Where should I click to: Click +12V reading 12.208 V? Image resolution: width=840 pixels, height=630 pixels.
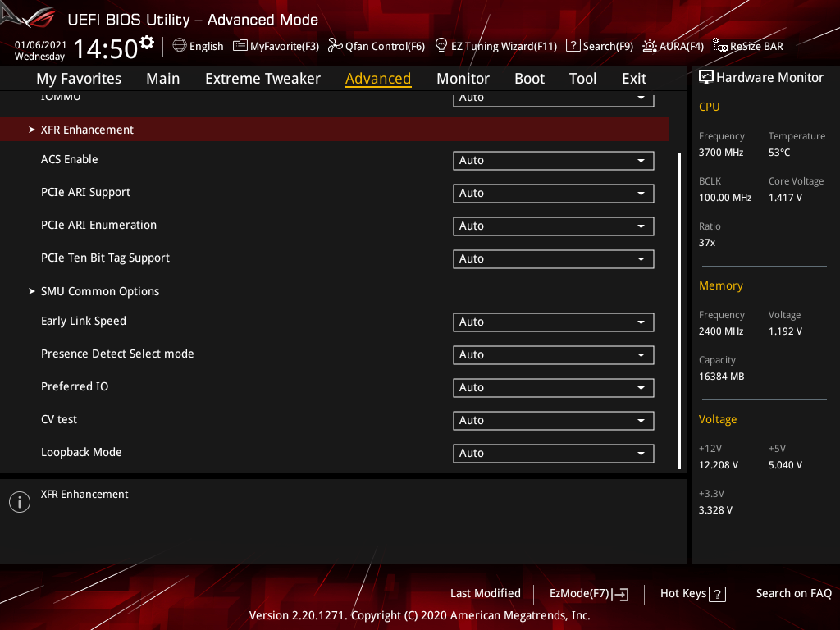click(x=719, y=465)
